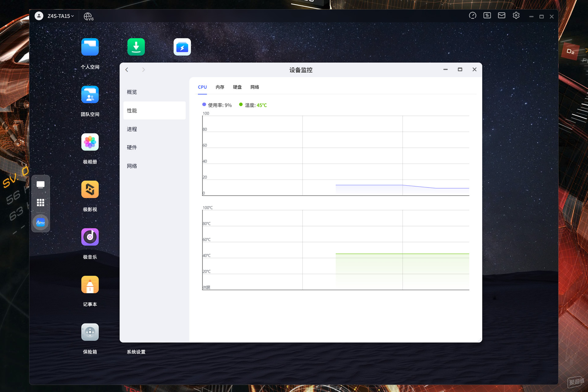Click the 设备监控 window title
The height and width of the screenshot is (392, 588).
(x=301, y=70)
